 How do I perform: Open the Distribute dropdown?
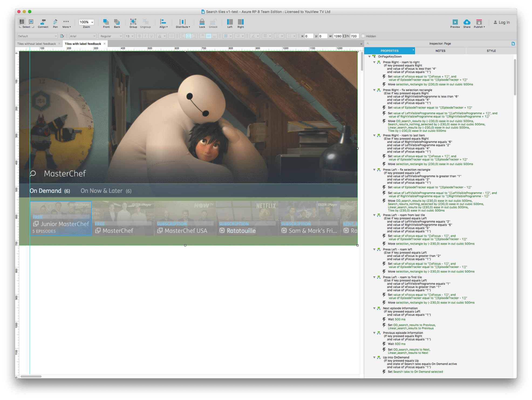tap(183, 23)
